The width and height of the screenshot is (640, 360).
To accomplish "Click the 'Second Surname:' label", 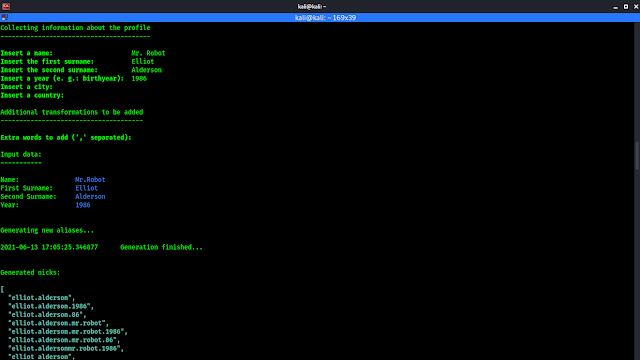I will click(x=29, y=197).
